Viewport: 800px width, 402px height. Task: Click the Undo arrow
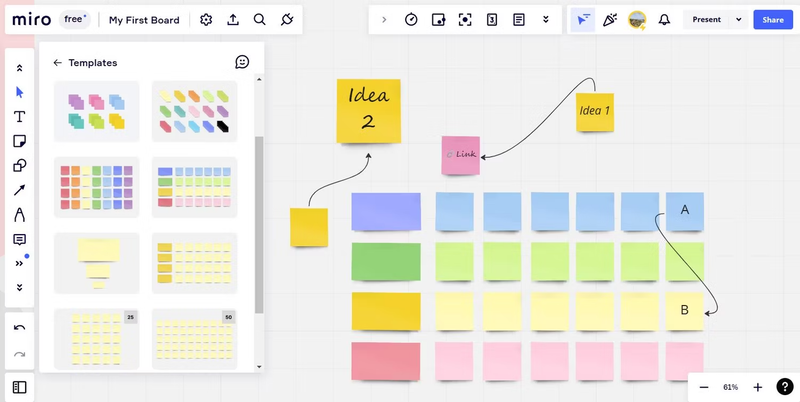19,328
